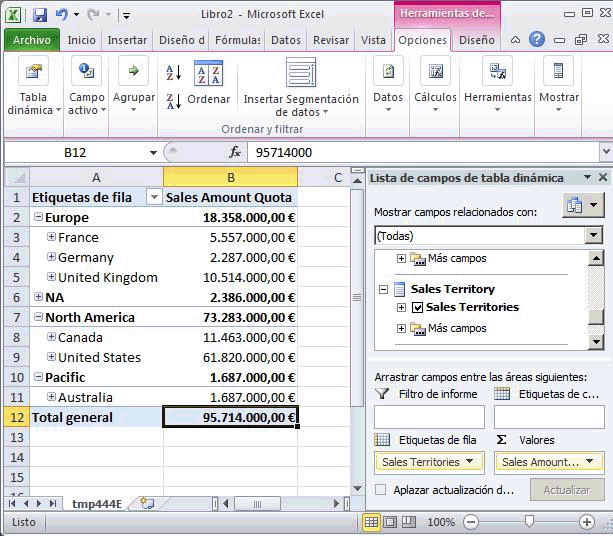Switch to Page Layout view
This screenshot has width=613, height=536.
(x=390, y=522)
